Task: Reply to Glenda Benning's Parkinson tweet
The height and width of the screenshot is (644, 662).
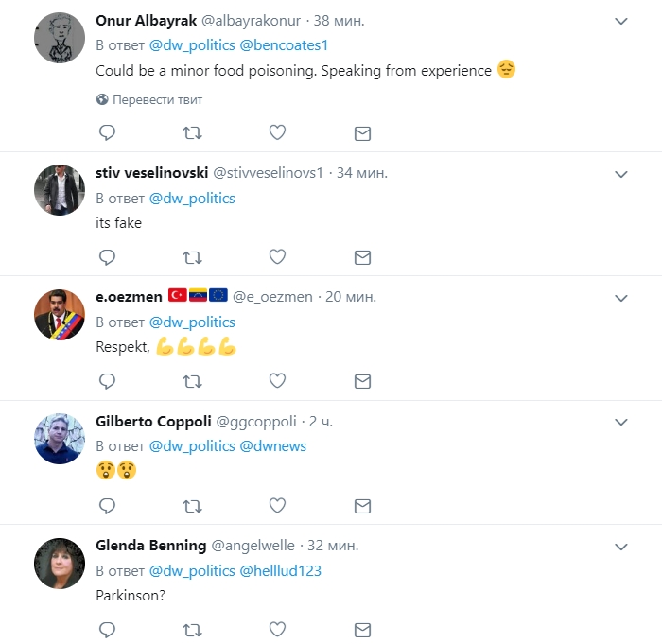Action: click(107, 629)
